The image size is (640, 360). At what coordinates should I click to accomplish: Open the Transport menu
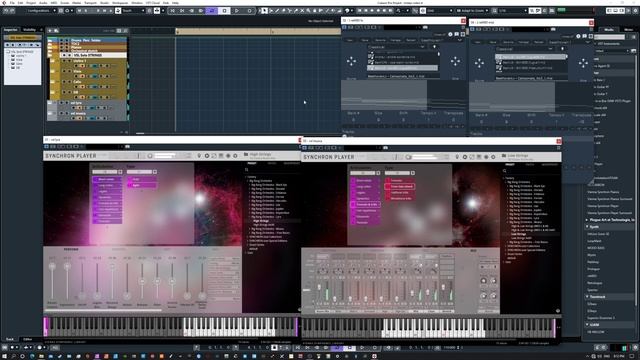[90, 2]
